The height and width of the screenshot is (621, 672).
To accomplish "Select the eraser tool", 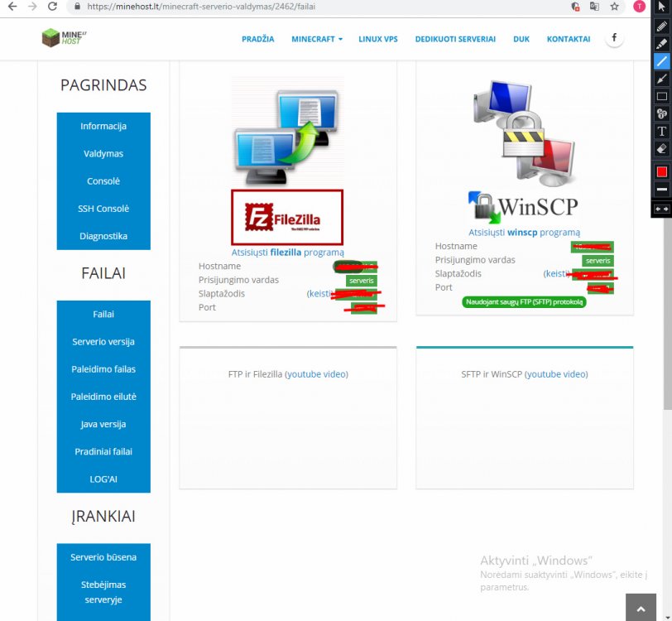I will [x=662, y=149].
